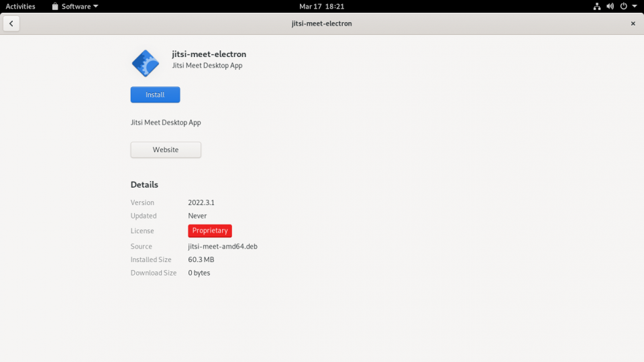Click the Details heading
The width and height of the screenshot is (644, 362).
(x=144, y=185)
